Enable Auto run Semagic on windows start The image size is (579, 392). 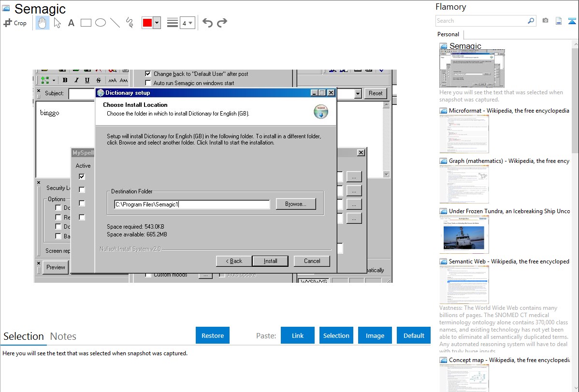[x=148, y=83]
